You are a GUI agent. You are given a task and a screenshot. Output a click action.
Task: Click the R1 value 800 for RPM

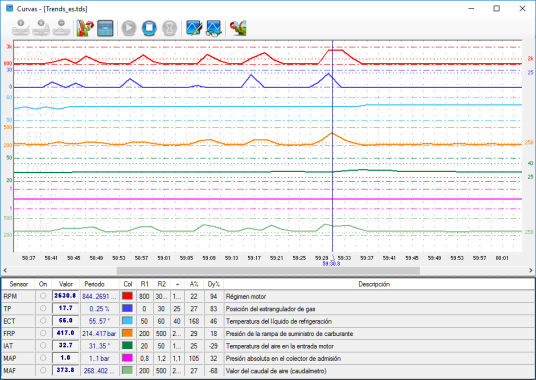coord(144,296)
